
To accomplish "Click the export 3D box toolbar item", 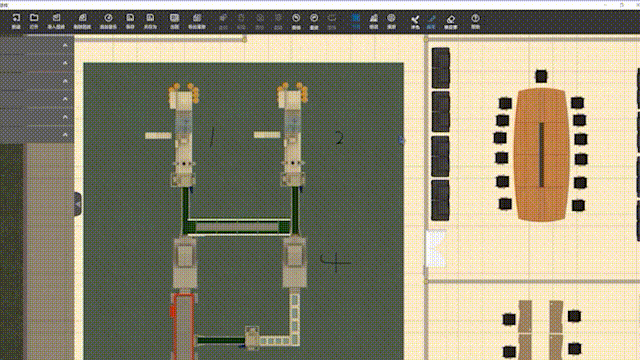I will [x=82, y=21].
